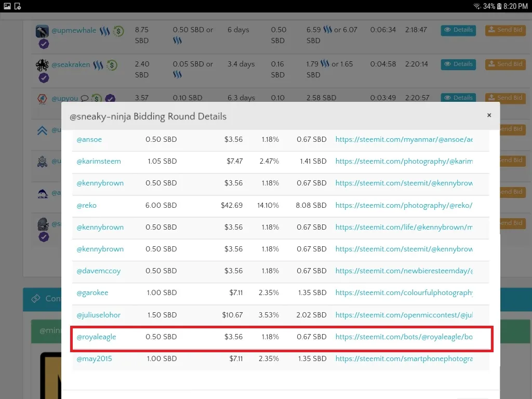Image resolution: width=532 pixels, height=399 pixels.
Task: Click the 2.02 SBD amount in @juliuselohor row
Action: 311,315
